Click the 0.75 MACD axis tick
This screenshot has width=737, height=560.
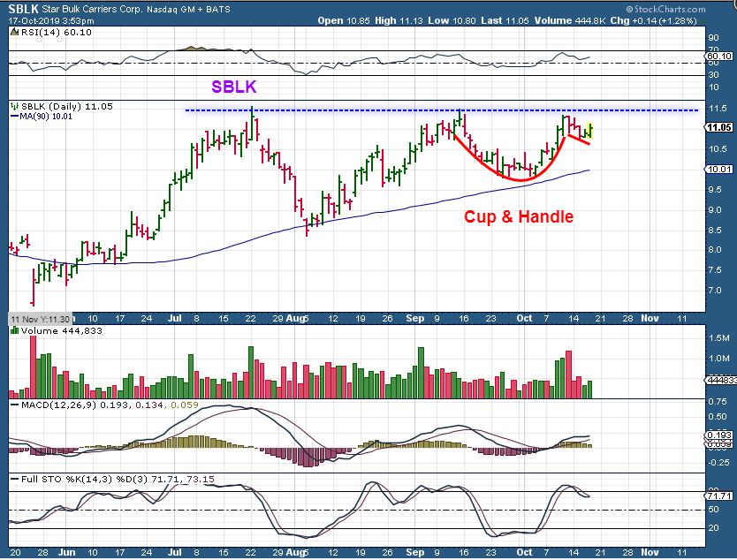(x=718, y=401)
